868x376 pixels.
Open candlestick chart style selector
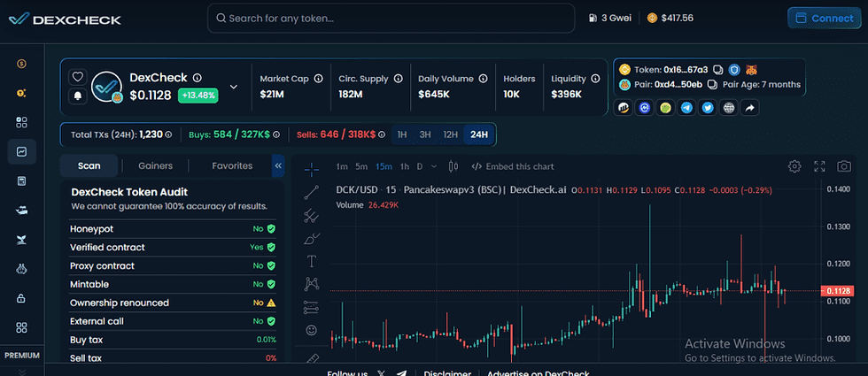[x=453, y=166]
